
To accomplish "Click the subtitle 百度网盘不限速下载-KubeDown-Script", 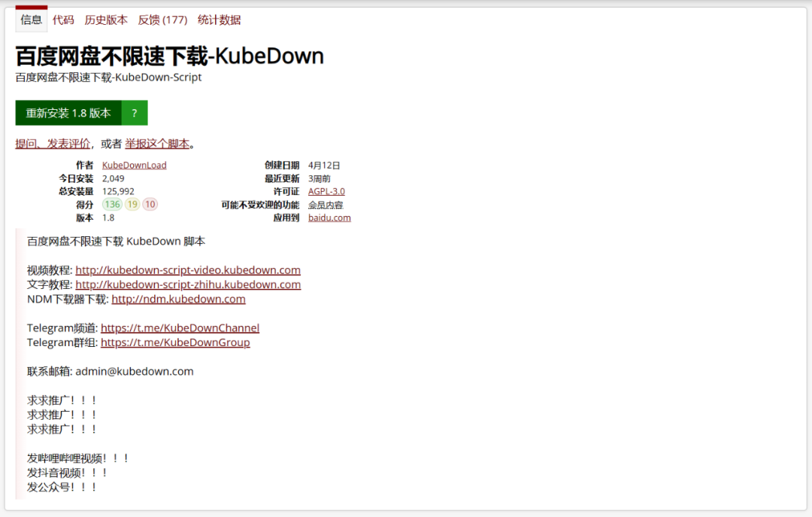I will click(x=108, y=78).
